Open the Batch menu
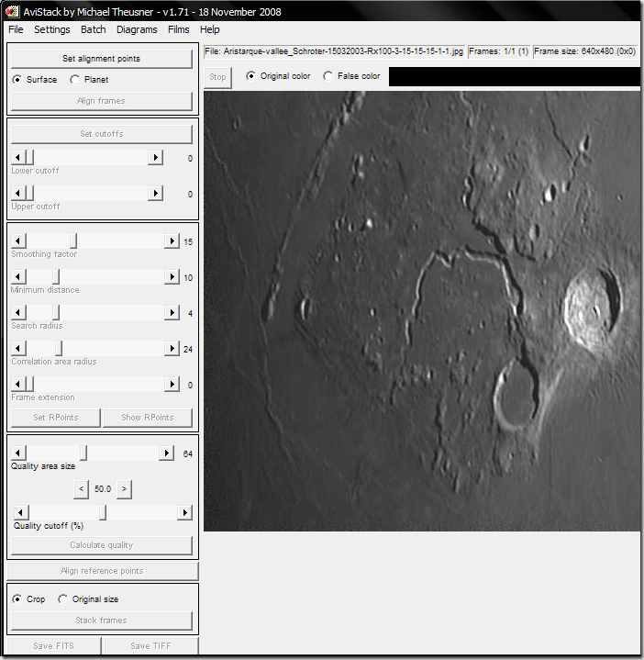 (94, 29)
